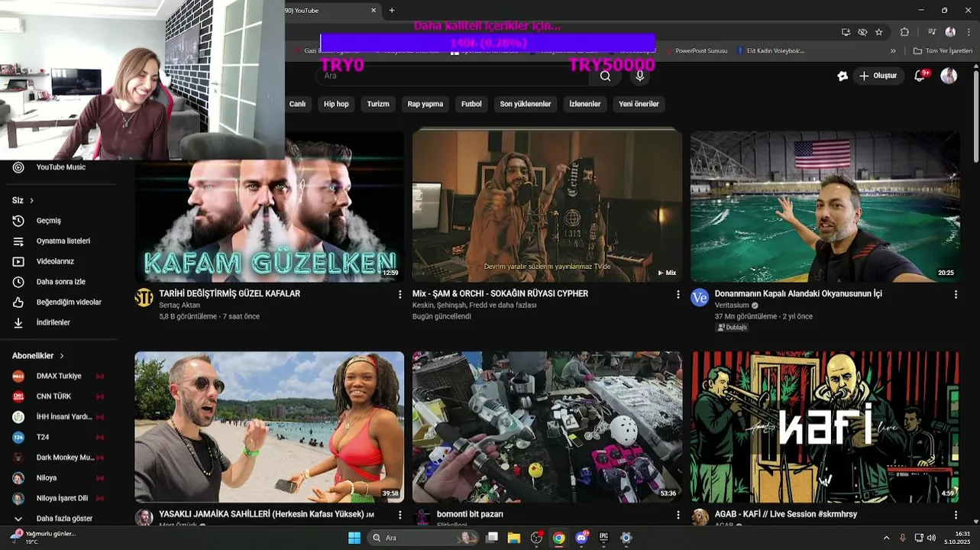Open Veritasium channel avatar

(700, 298)
